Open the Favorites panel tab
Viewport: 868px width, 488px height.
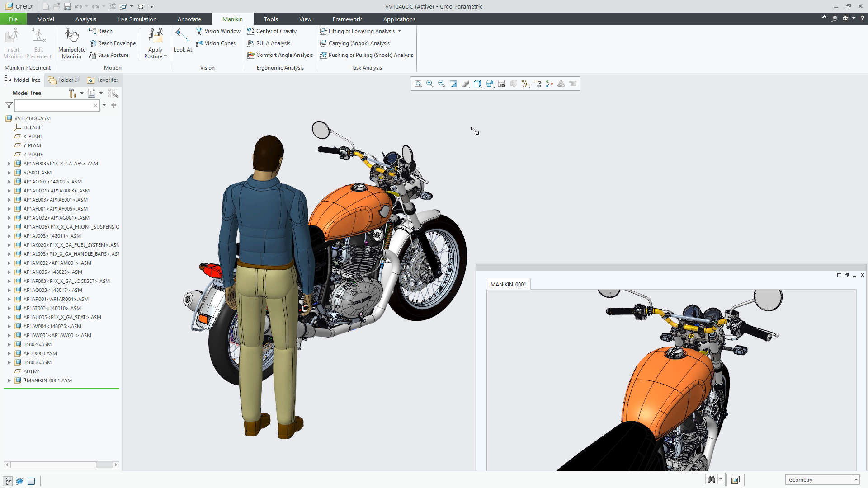point(103,80)
